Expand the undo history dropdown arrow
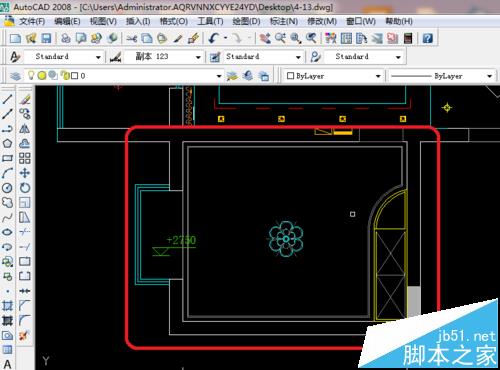Viewport: 500px width, 370px height. point(226,38)
